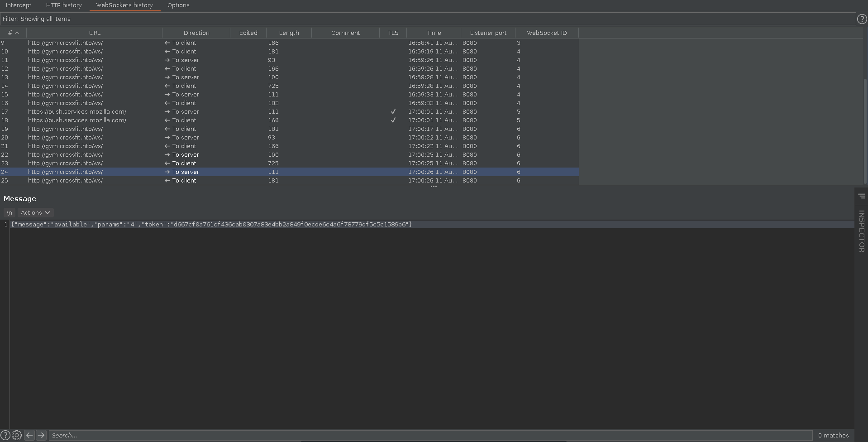Click the WebSockets history vertical scrollbar
This screenshot has height=442, width=868.
tap(865, 131)
